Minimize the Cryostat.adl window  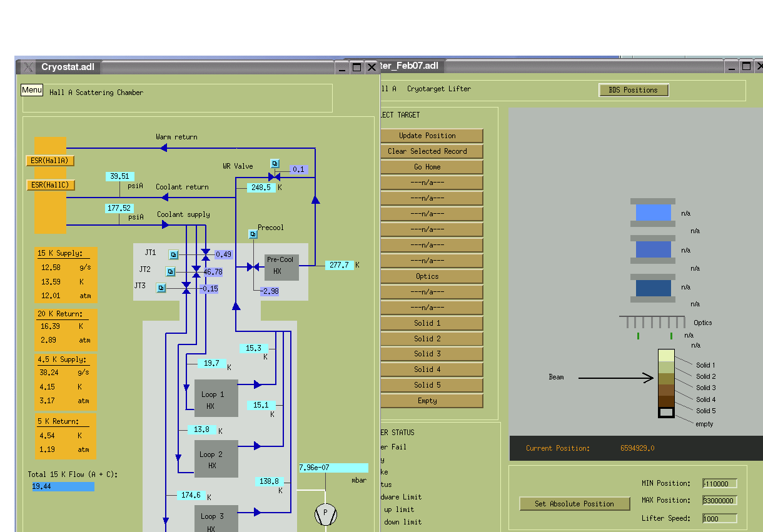pos(341,67)
